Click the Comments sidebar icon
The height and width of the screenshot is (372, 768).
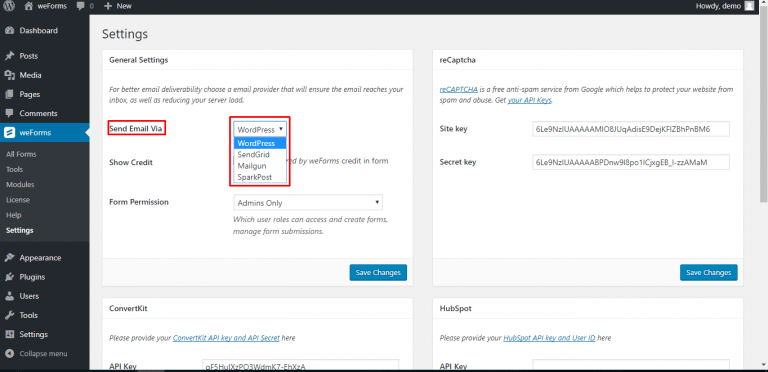9,113
